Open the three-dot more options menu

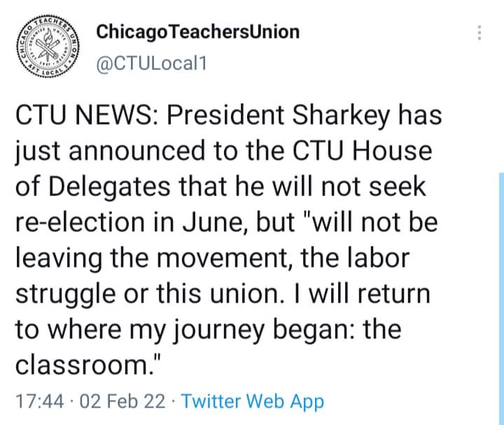pyautogui.click(x=479, y=33)
